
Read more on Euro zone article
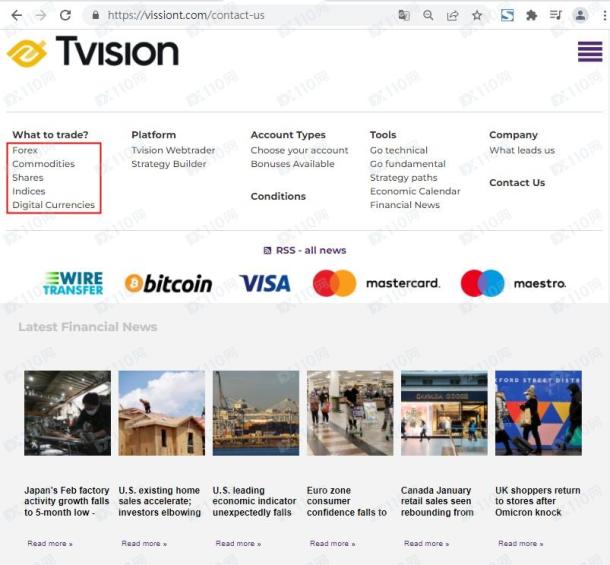333,544
